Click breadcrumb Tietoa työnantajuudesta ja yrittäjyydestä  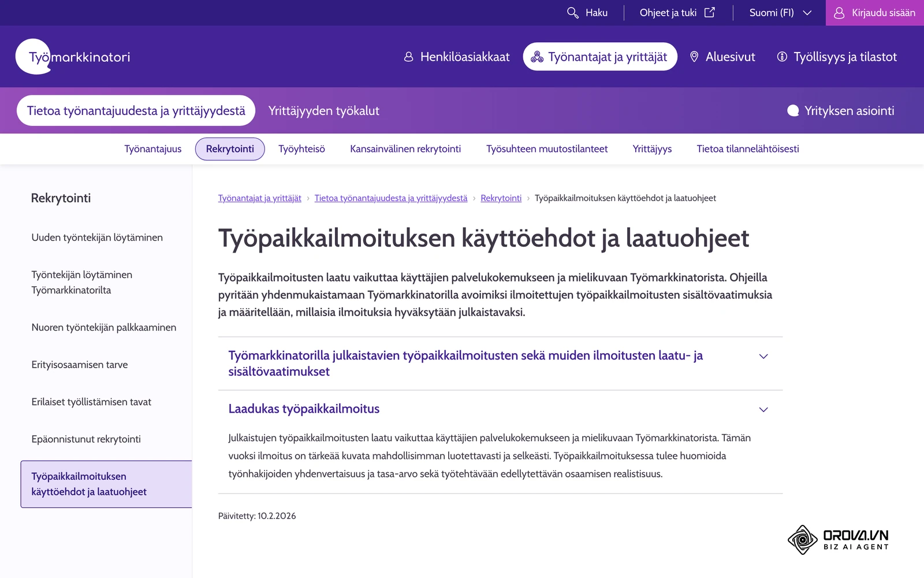391,198
